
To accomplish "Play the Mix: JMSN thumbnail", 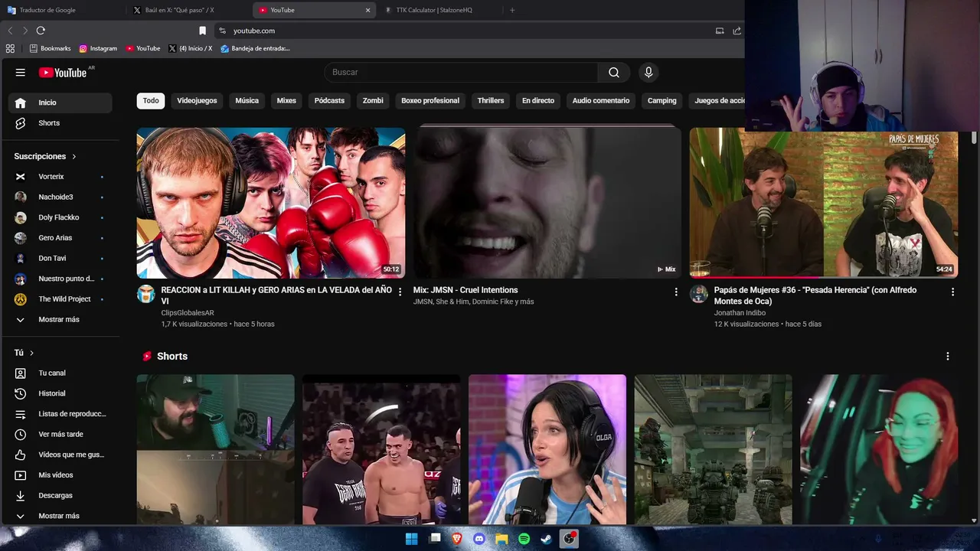I will click(547, 203).
